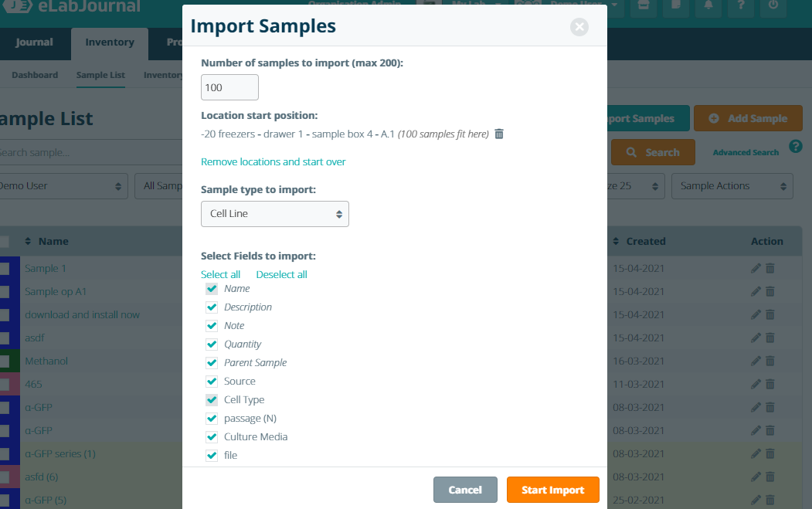Click the number of samples input field
Viewport: 812px width, 509px height.
tap(229, 87)
